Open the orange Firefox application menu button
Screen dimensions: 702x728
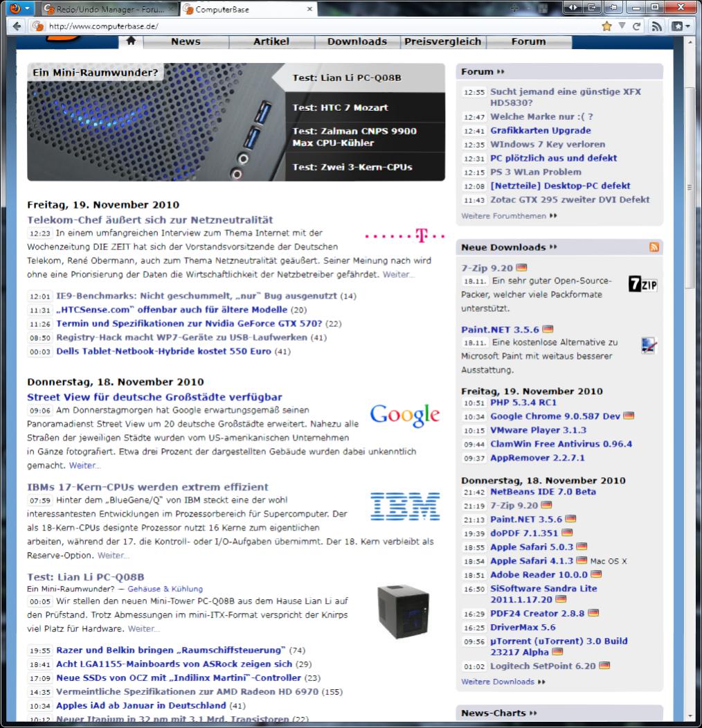pos(19,8)
